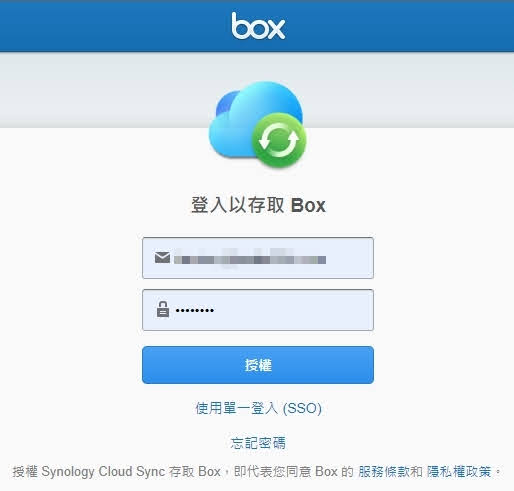Click the envelope icon in the email field
514x491 pixels.
click(x=162, y=258)
